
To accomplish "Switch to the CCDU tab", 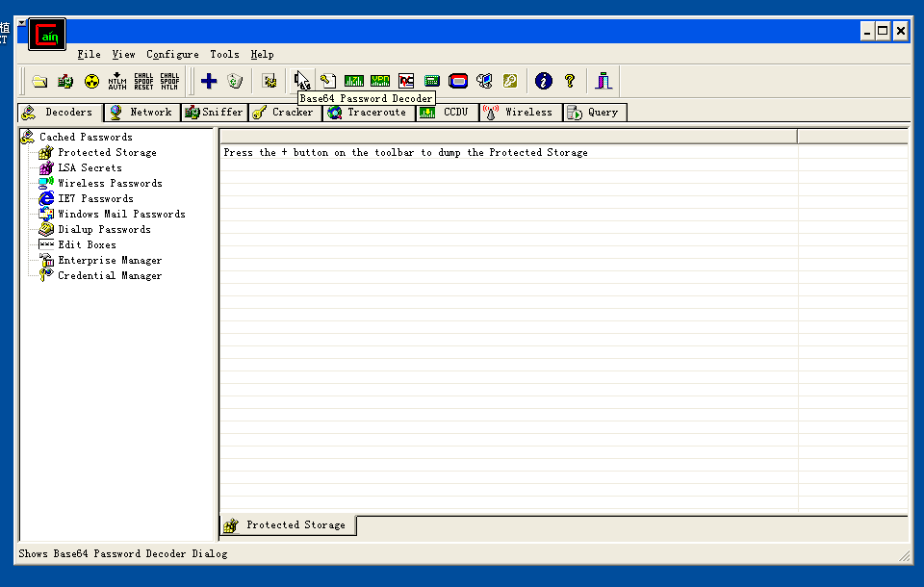I will click(448, 112).
